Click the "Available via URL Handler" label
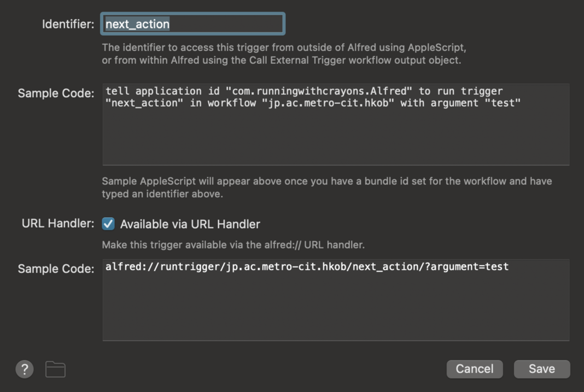 (x=190, y=224)
